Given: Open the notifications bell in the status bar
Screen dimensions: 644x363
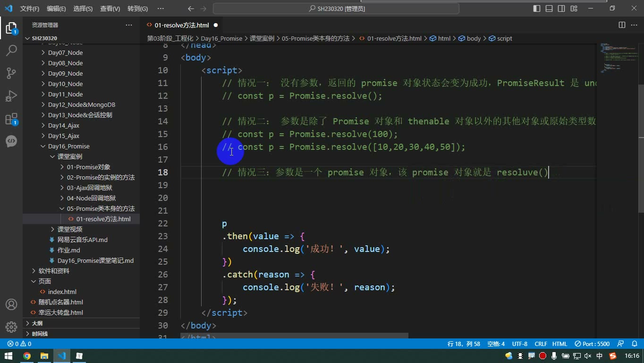Looking at the screenshot, I should click(x=633, y=344).
